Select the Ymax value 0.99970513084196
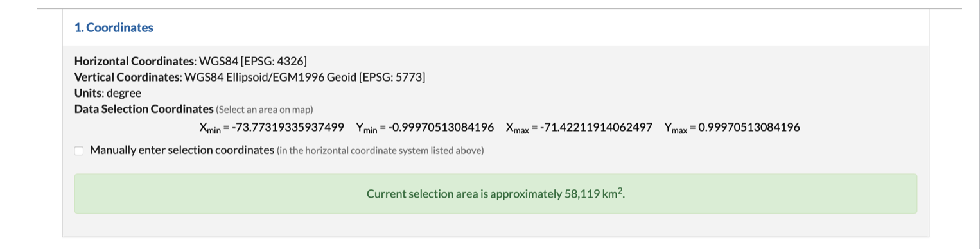The image size is (980, 249). 749,127
